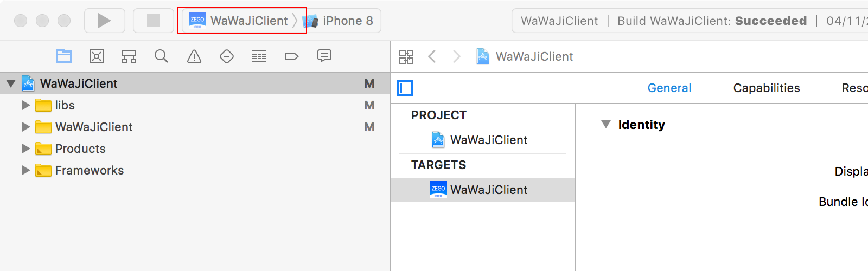Viewport: 868px width, 271px height.
Task: Show the Debug navigator lines icon
Action: pos(259,56)
